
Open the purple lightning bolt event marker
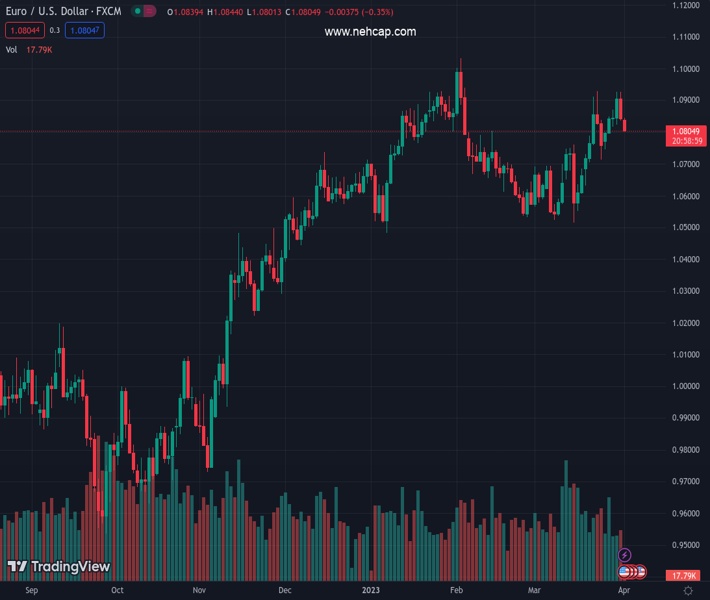click(625, 555)
